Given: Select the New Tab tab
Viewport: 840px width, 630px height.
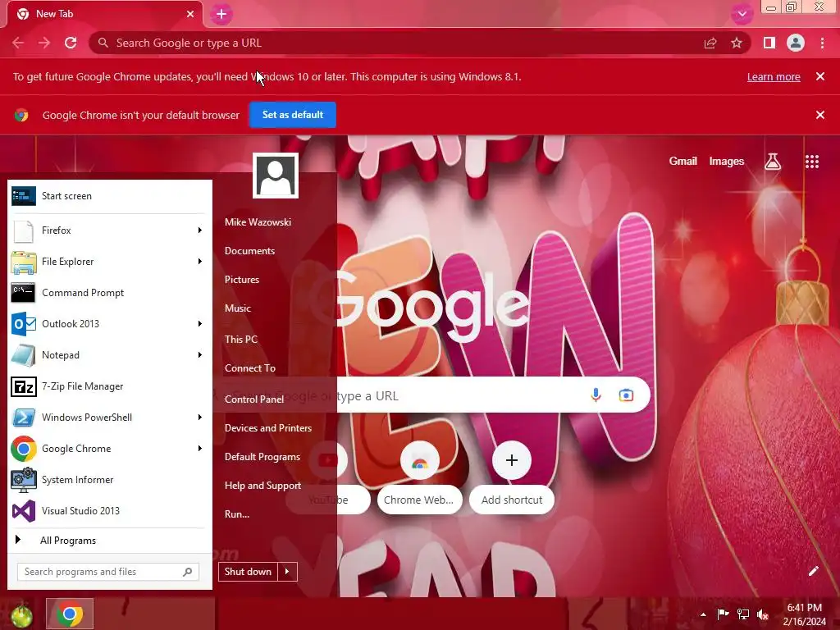Looking at the screenshot, I should click(x=105, y=14).
